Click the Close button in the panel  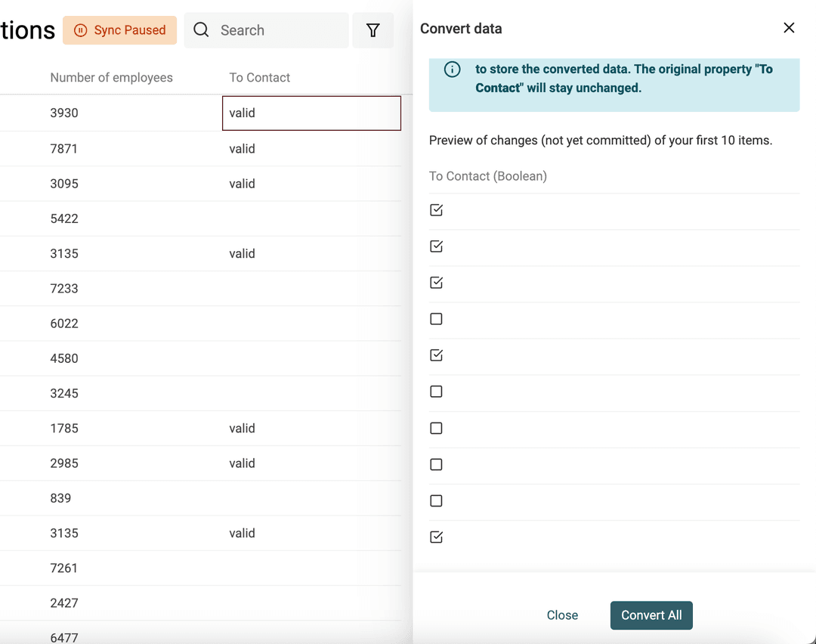click(x=562, y=615)
